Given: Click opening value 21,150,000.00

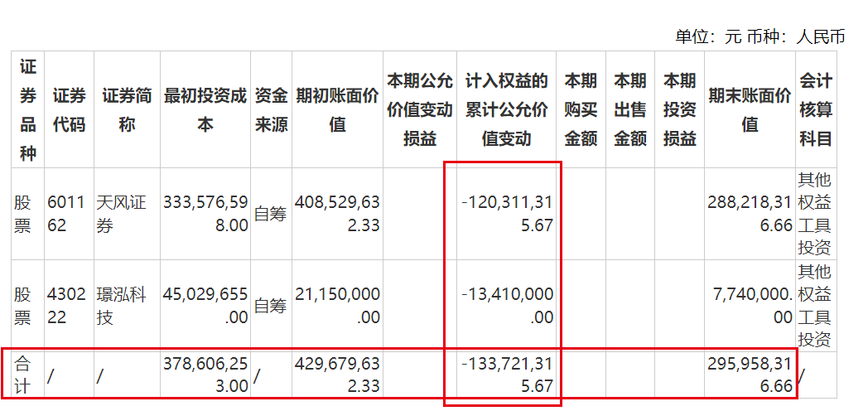Looking at the screenshot, I should click(x=337, y=306).
